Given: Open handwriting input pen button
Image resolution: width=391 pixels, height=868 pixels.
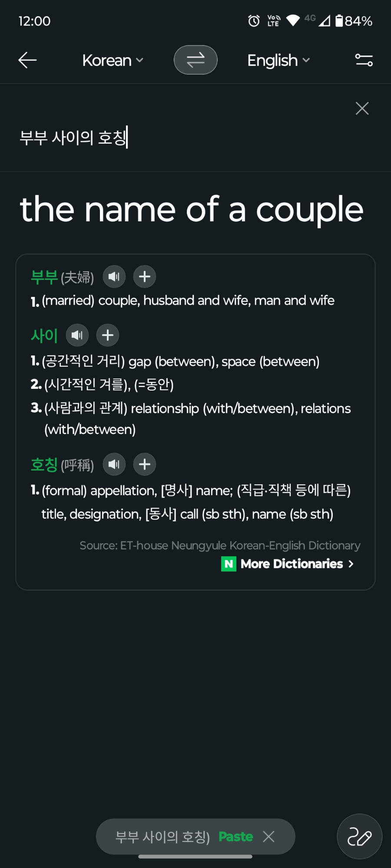Looking at the screenshot, I should [x=359, y=836].
